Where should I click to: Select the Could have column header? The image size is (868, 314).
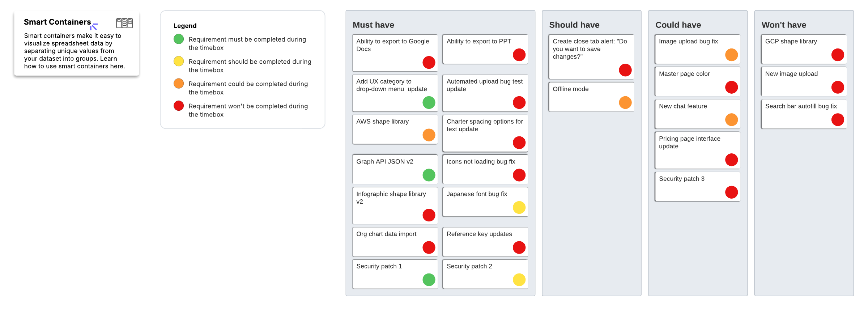[678, 25]
